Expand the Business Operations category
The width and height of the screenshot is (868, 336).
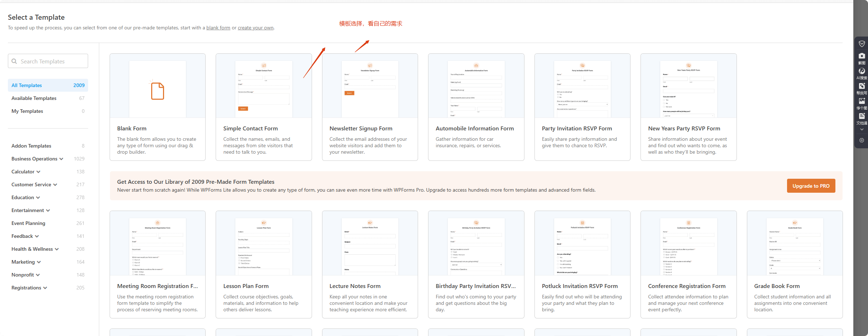(x=61, y=159)
